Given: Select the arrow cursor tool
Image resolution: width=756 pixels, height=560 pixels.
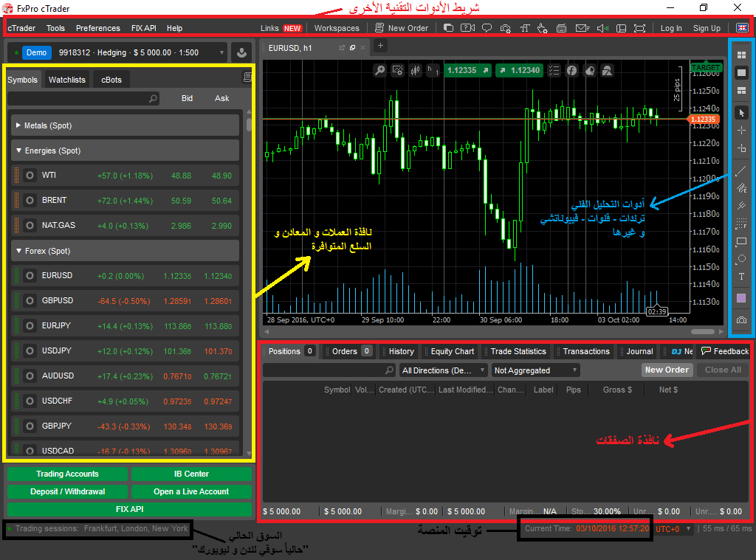Looking at the screenshot, I should pos(741,113).
